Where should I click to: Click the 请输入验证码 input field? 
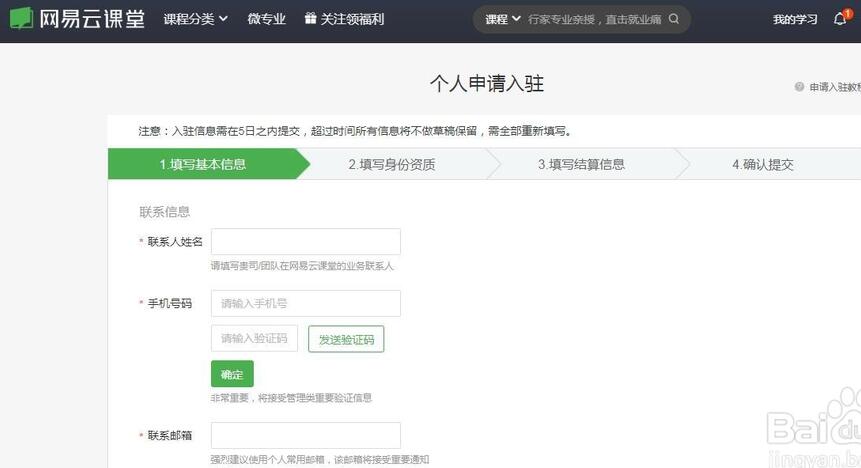(x=254, y=338)
